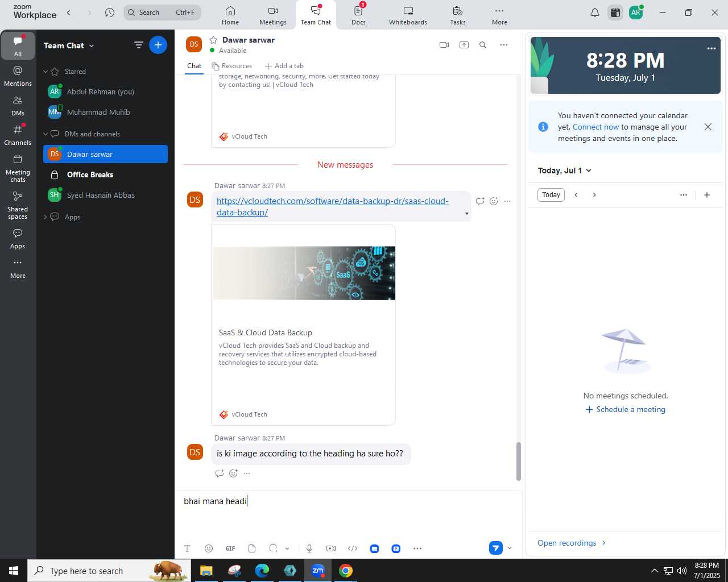The width and height of the screenshot is (728, 582).
Task: Open the GIF picker
Action: point(230,548)
